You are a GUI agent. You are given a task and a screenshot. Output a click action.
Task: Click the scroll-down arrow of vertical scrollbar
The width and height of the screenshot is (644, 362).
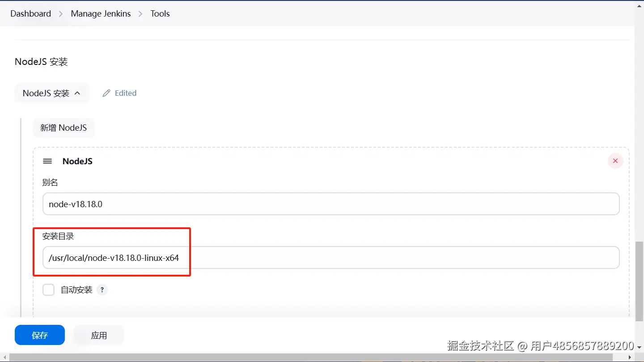tap(640, 347)
